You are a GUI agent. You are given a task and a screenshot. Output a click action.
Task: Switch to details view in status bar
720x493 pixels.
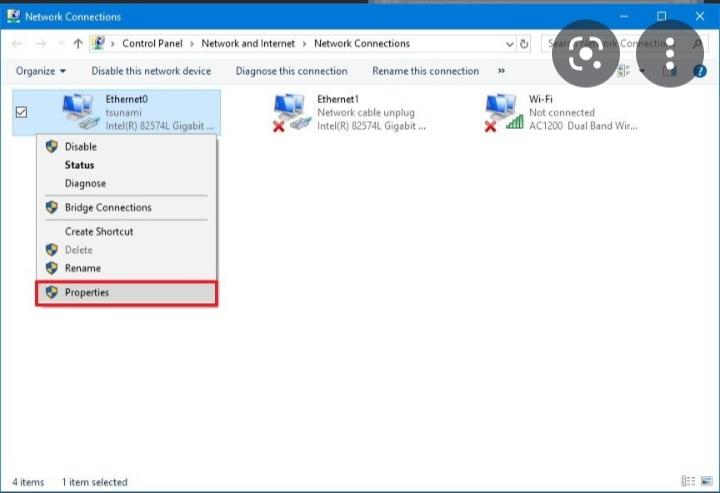[x=687, y=481]
